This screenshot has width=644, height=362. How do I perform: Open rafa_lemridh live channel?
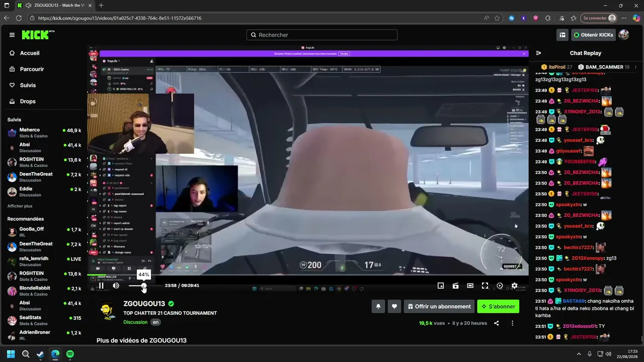[x=44, y=261]
